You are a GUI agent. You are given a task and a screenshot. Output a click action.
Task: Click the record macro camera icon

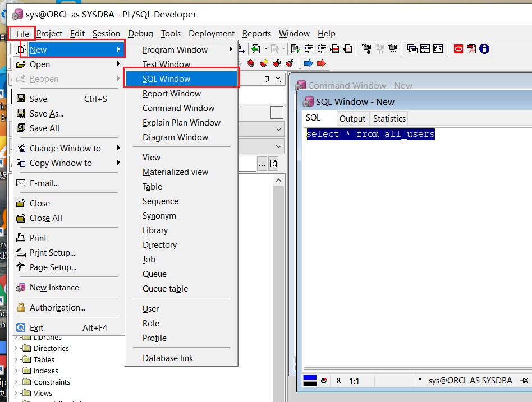pos(366,49)
